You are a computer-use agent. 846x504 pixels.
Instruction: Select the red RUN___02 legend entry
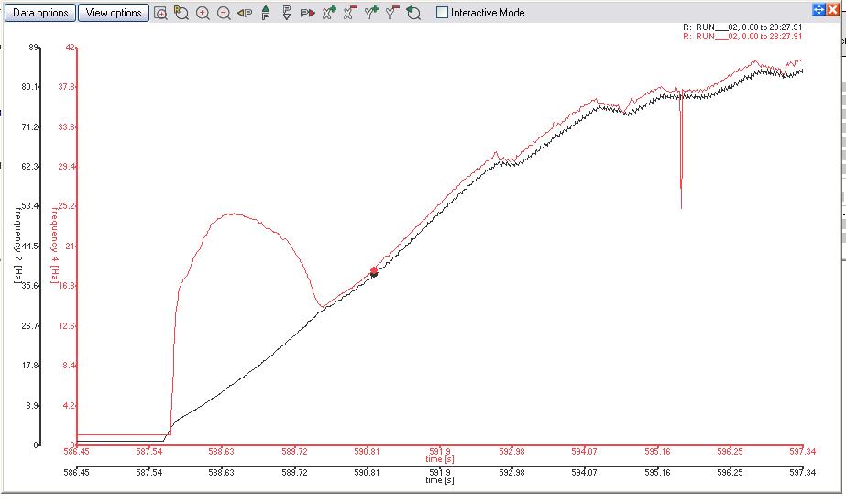742,37
